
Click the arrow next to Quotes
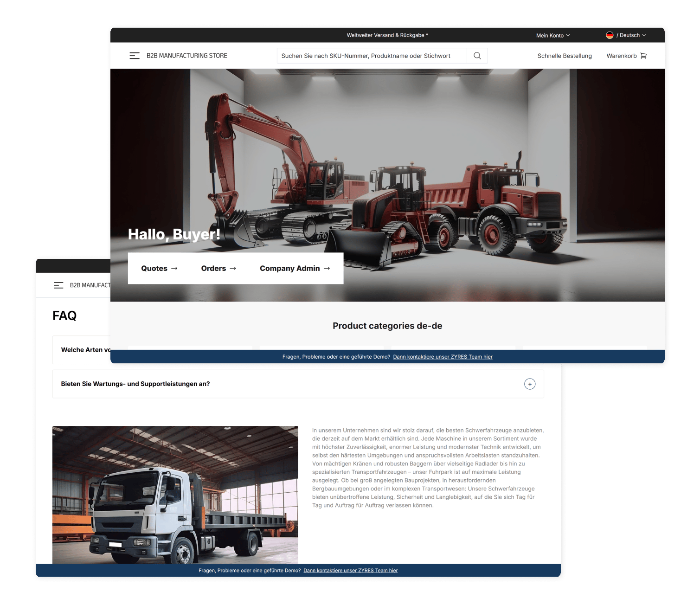tap(174, 269)
